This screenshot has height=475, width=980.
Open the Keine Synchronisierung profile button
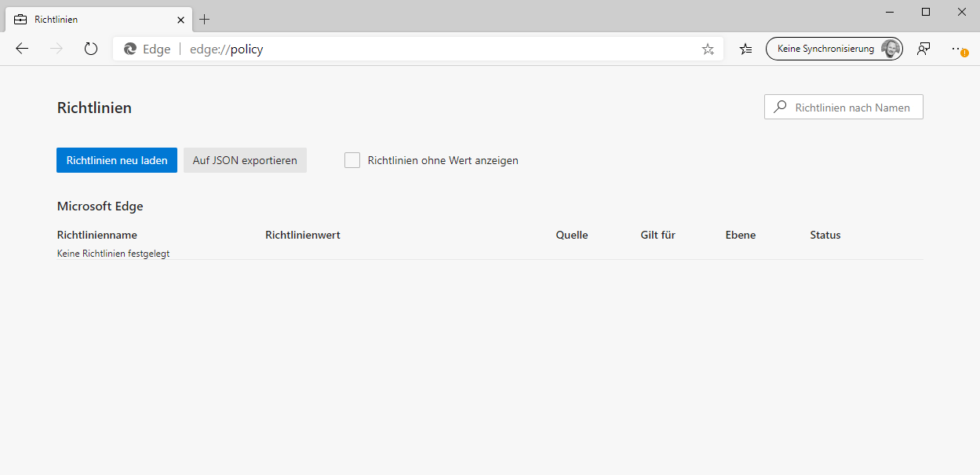[833, 49]
